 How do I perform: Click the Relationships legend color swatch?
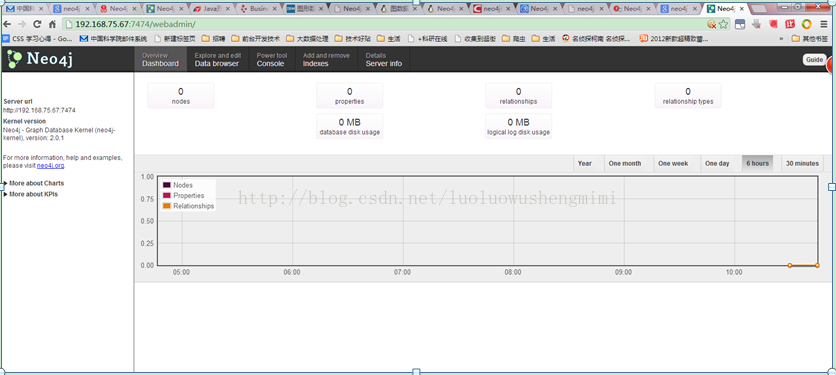pyautogui.click(x=167, y=206)
